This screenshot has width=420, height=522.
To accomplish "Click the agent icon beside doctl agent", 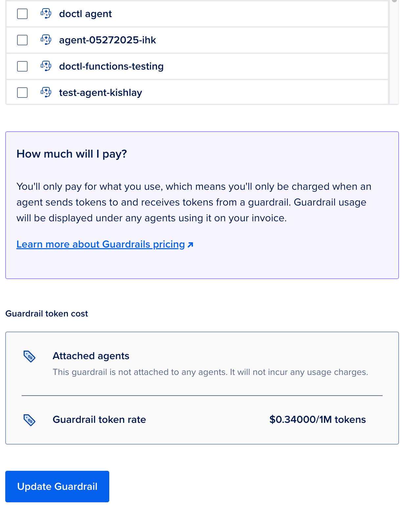I will pyautogui.click(x=46, y=13).
